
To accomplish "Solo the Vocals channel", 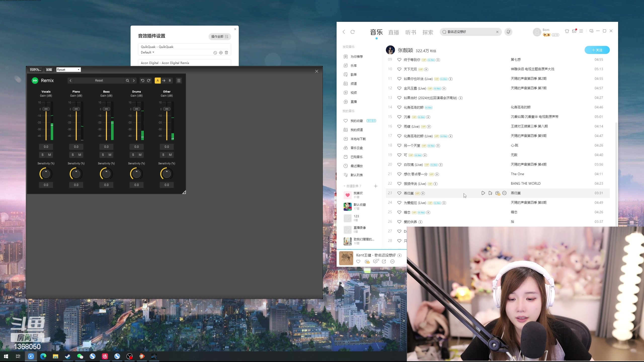I will pos(43,155).
